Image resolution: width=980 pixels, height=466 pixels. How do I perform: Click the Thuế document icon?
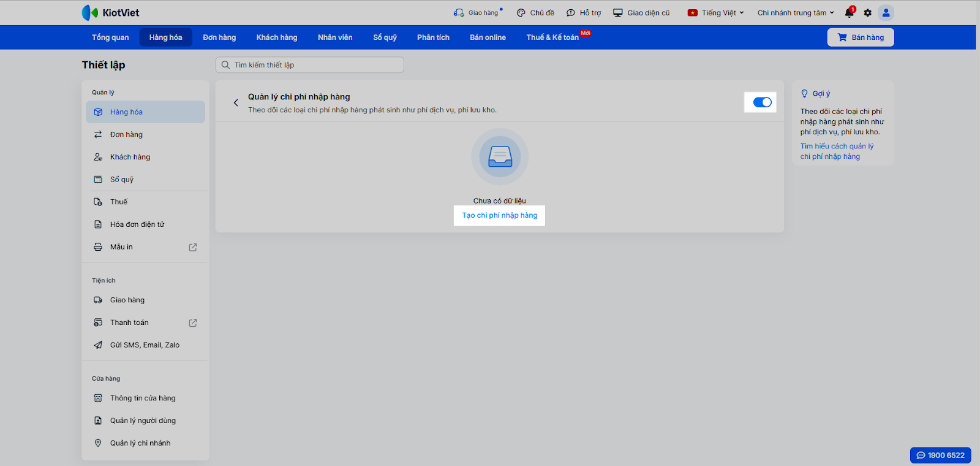pos(98,202)
